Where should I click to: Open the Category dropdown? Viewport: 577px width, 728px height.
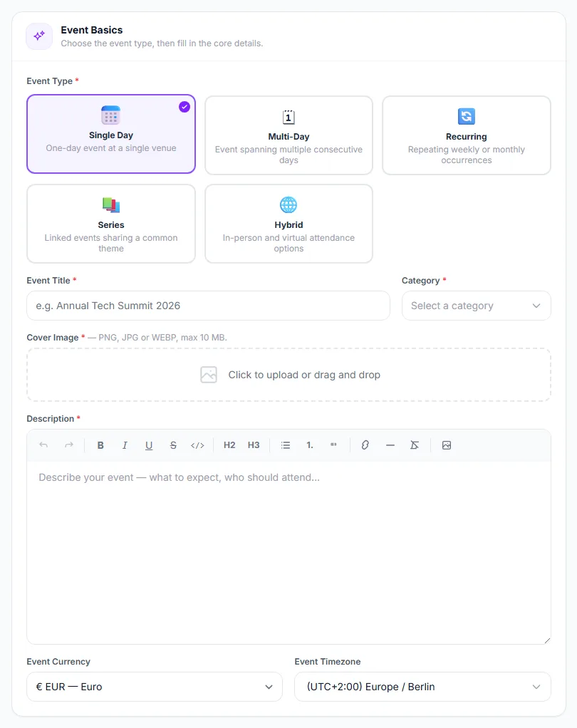point(477,306)
